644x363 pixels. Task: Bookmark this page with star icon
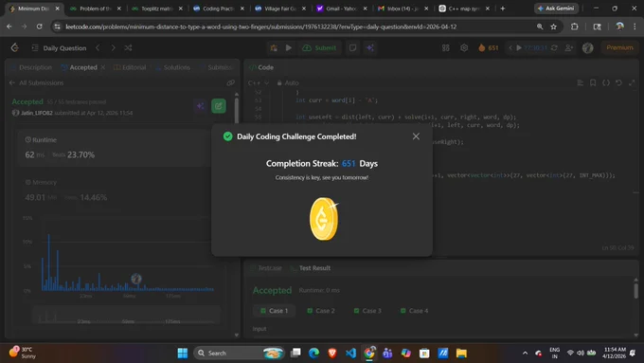553,27
